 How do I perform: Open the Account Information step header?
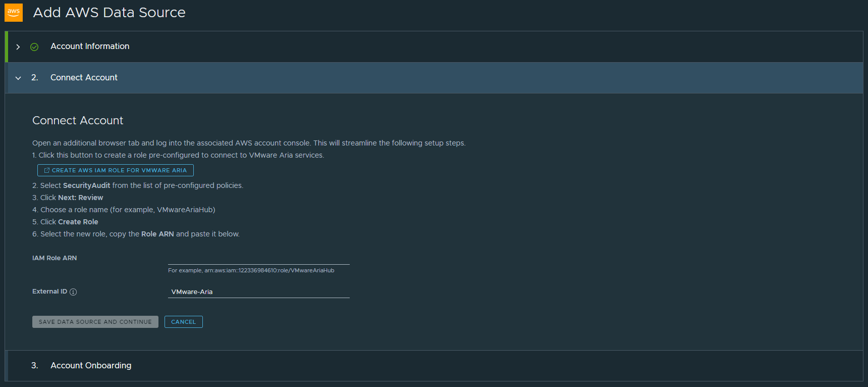(x=434, y=46)
